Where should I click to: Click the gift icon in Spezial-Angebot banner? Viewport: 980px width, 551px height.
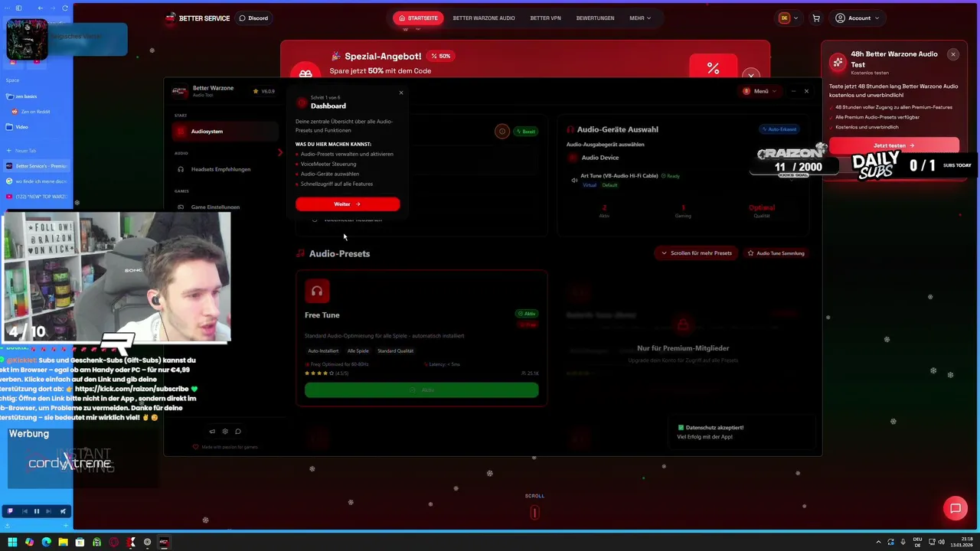tap(305, 73)
